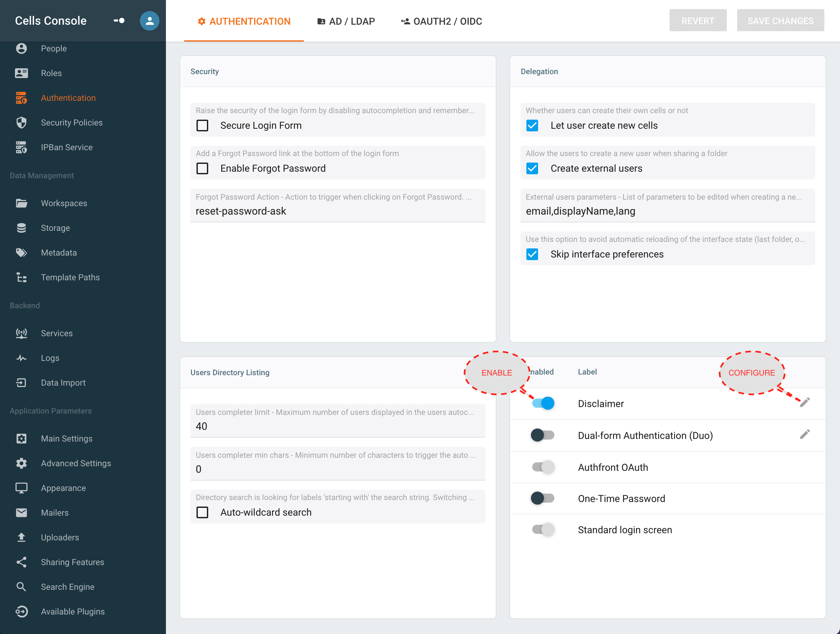The width and height of the screenshot is (840, 634).
Task: Click the Main Settings icon
Action: point(21,439)
